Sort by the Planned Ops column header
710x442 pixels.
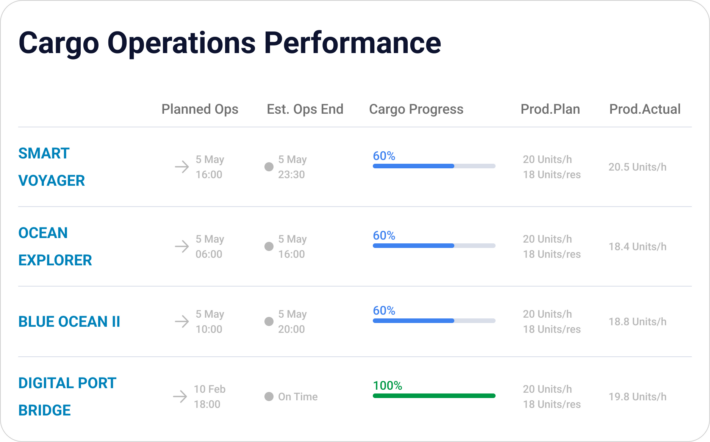pos(200,109)
